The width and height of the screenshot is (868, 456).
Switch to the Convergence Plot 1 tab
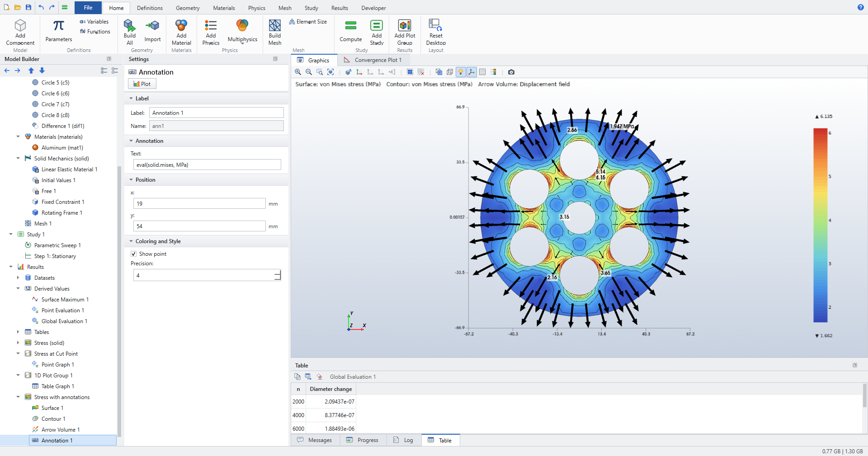[373, 60]
